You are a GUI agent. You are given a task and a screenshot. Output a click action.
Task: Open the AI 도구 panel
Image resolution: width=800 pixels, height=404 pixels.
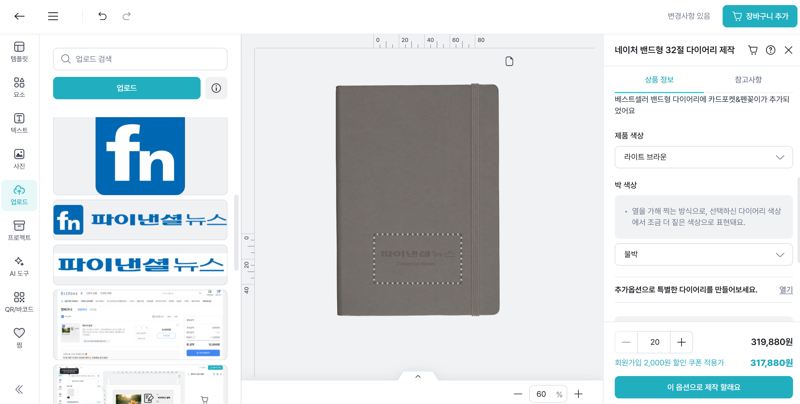(19, 266)
